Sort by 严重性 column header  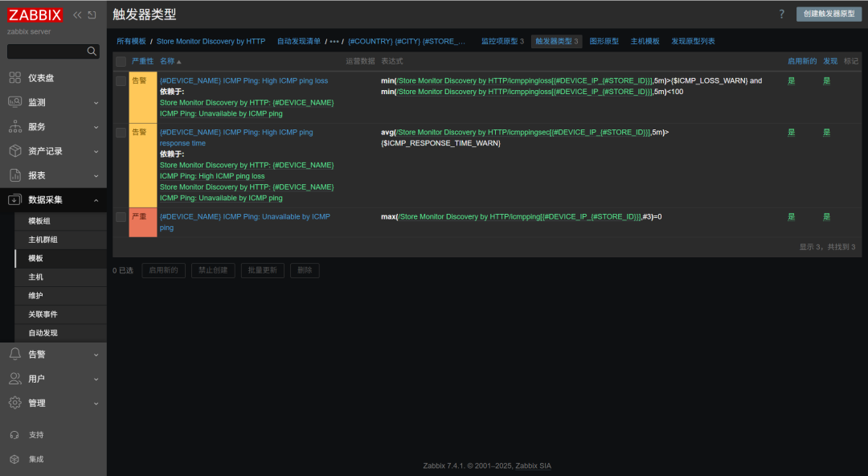143,61
